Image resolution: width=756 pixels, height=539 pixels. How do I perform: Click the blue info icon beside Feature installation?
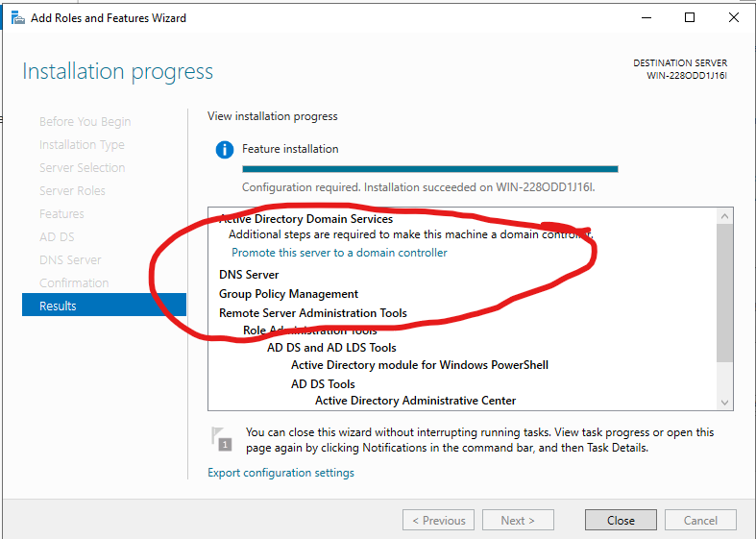[224, 150]
